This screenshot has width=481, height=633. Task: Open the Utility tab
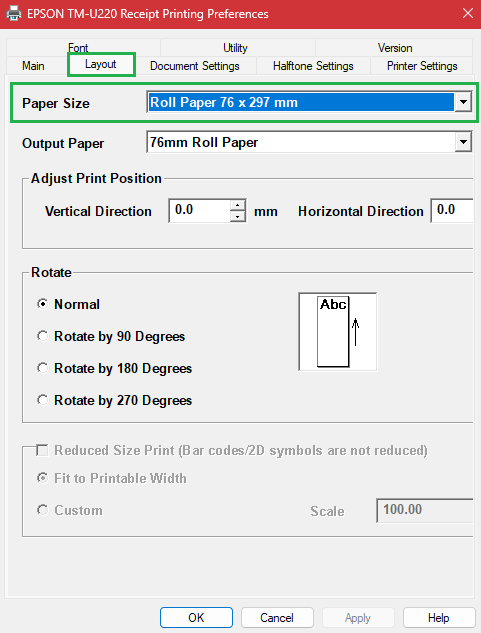(x=235, y=48)
